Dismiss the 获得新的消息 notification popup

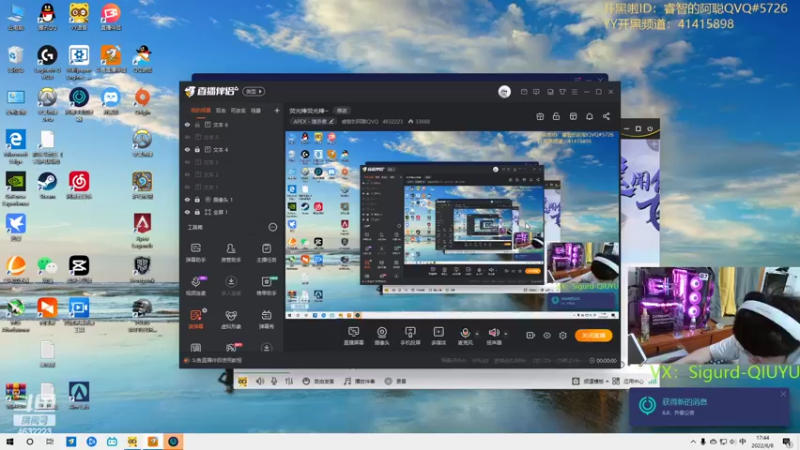point(783,394)
